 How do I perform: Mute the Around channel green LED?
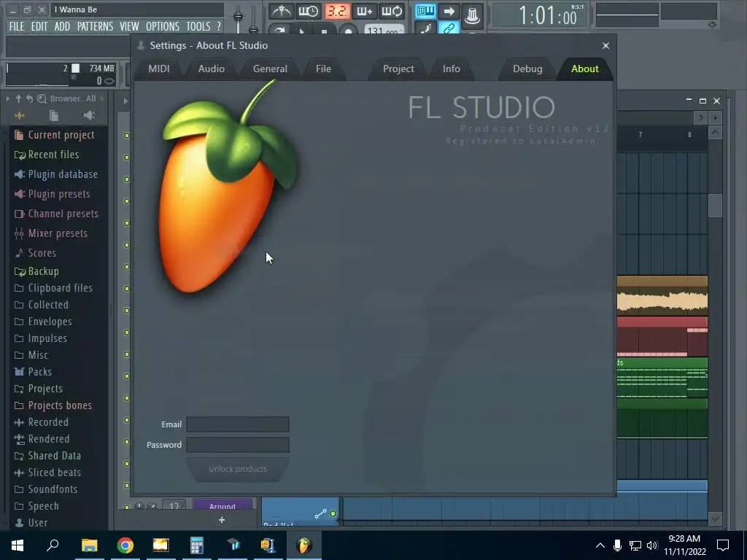[x=127, y=507]
